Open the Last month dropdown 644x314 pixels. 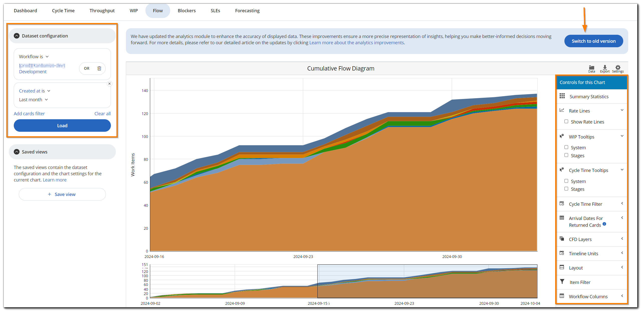(33, 99)
